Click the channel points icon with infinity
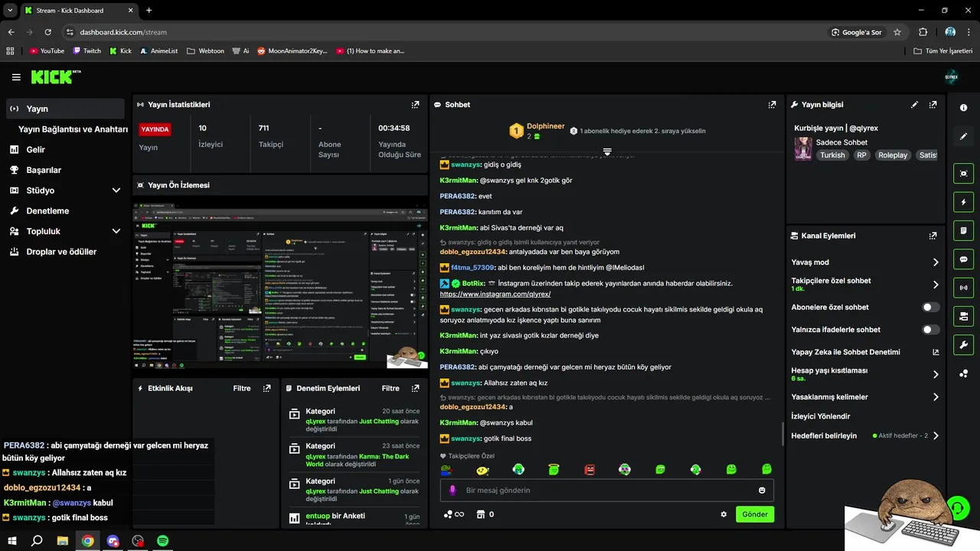Image resolution: width=980 pixels, height=551 pixels. coord(454,514)
